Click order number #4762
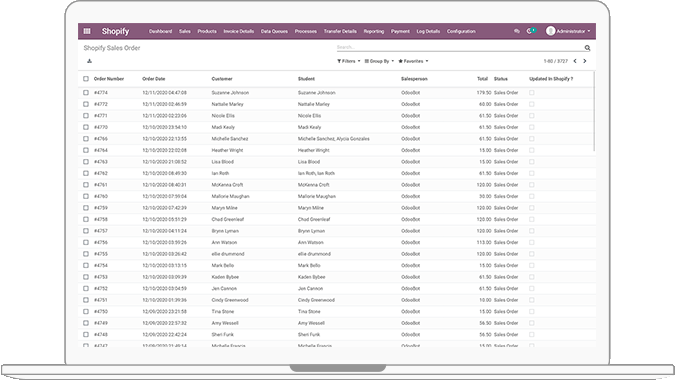This screenshot has width=675, height=380. click(x=101, y=173)
